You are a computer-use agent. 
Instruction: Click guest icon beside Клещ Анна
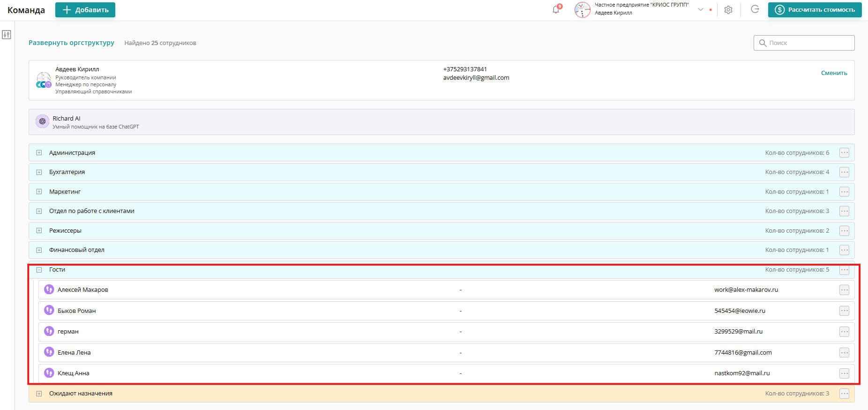pos(49,373)
